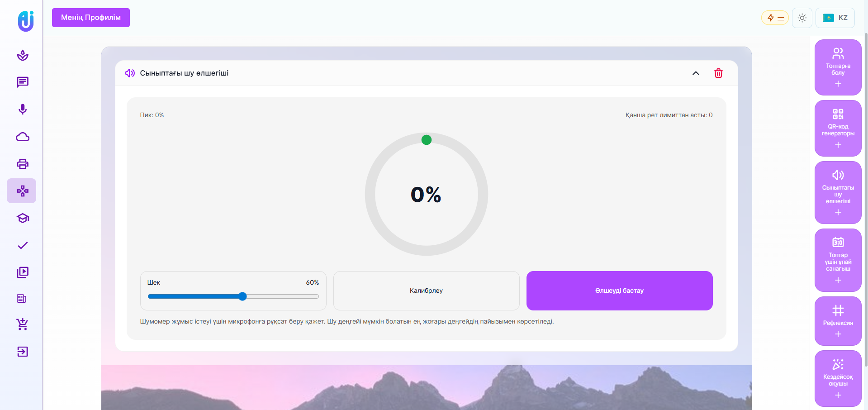Click the Өлшеуді бастау button

[x=619, y=291]
